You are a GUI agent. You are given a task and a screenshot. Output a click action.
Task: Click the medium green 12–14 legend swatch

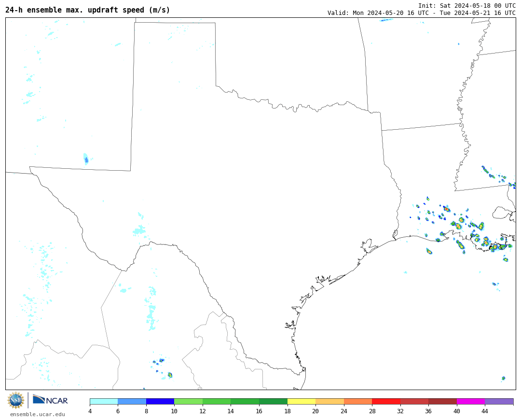point(217,401)
